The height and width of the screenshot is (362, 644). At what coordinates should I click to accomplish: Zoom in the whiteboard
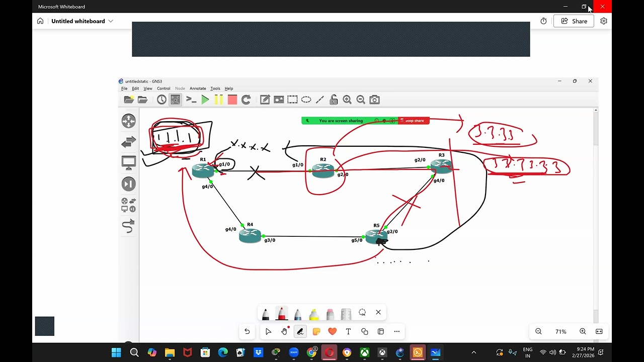[583, 331]
